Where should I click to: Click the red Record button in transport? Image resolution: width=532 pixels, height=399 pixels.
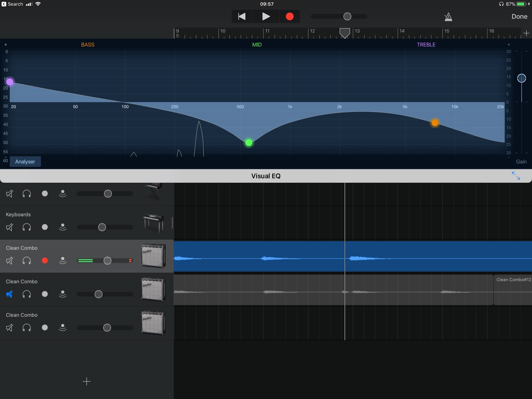click(x=289, y=17)
